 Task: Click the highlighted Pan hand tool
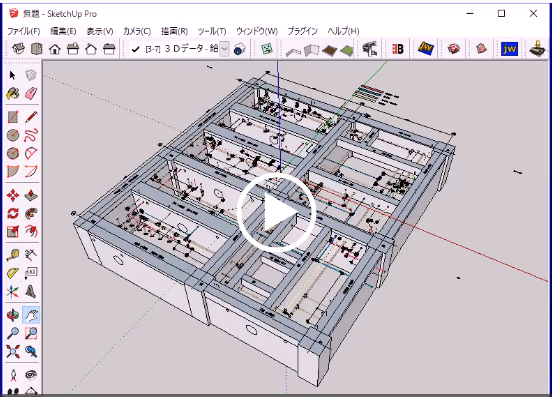click(x=31, y=315)
